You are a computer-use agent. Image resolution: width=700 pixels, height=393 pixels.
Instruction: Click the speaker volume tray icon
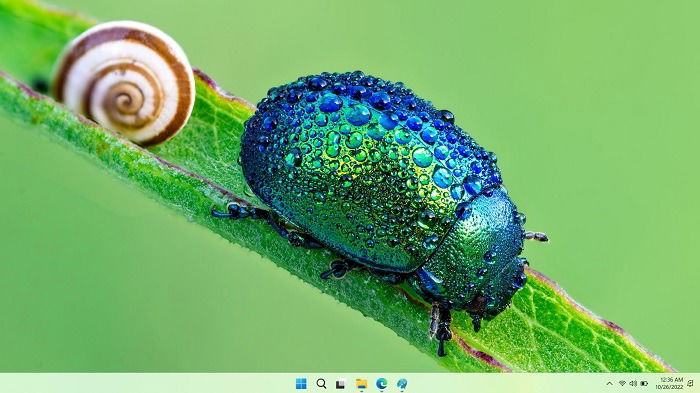click(633, 384)
